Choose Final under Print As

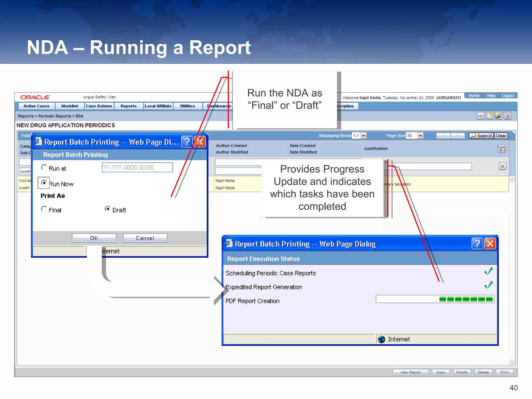[x=44, y=209]
